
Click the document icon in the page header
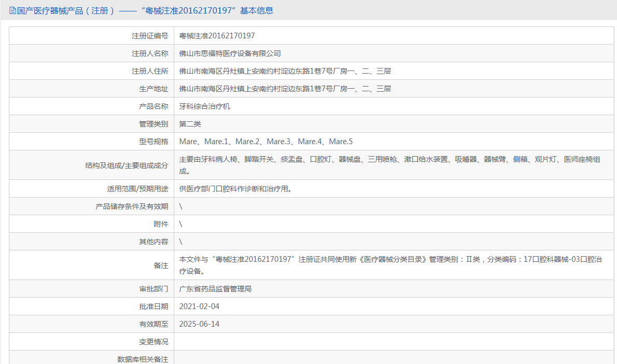point(12,10)
